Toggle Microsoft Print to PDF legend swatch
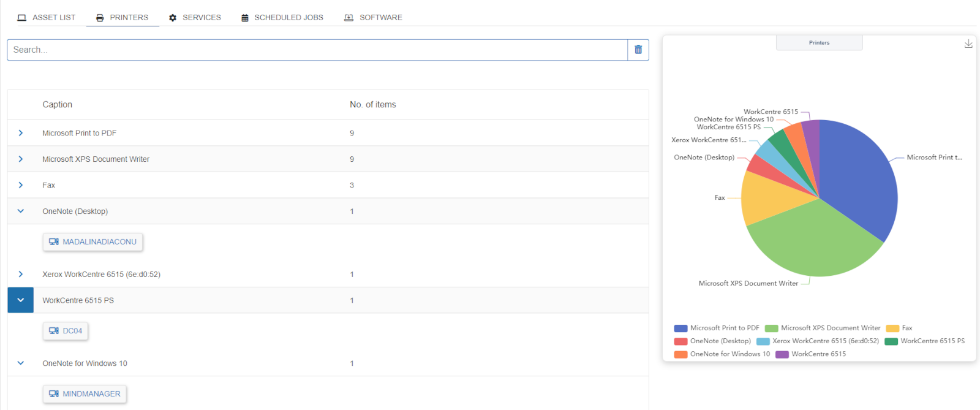The width and height of the screenshot is (980, 410). click(x=680, y=328)
